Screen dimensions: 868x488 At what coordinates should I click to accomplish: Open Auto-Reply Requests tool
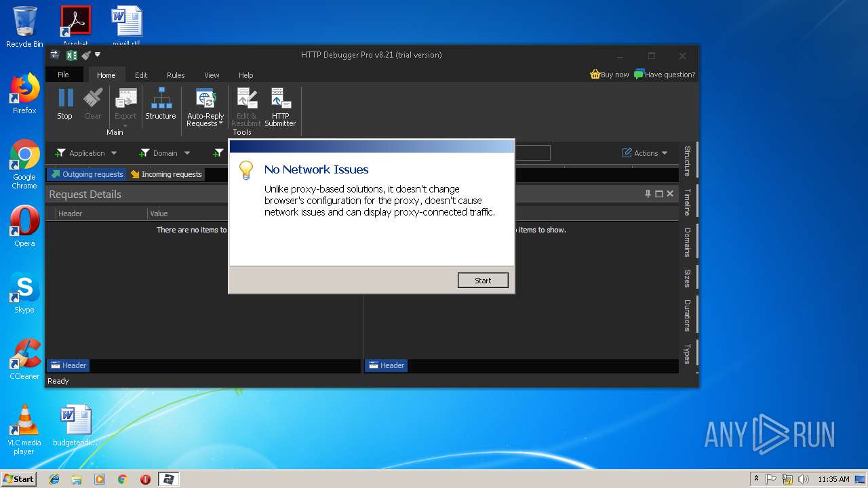click(205, 108)
